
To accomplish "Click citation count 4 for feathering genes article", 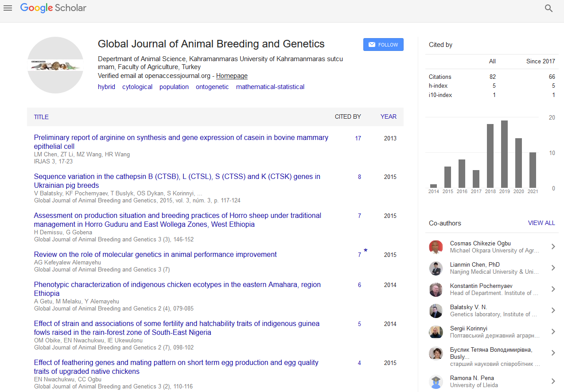I will tap(359, 363).
